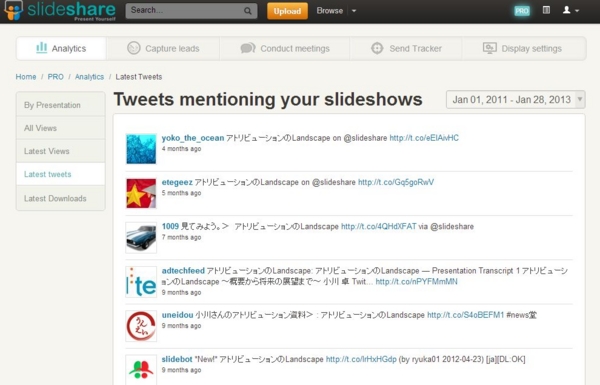This screenshot has width=600, height=385.
Task: Open adtechfeed user profile link
Action: point(183,271)
